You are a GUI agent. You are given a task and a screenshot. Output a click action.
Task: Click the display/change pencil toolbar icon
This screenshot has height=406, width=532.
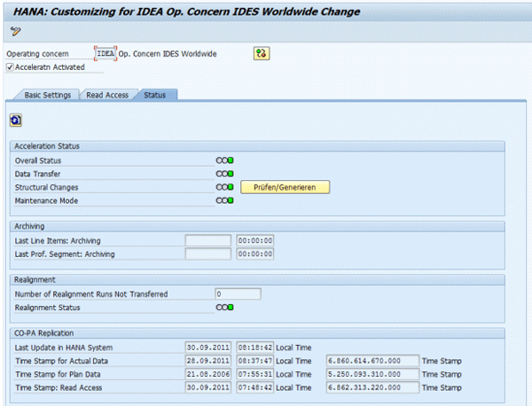pos(15,32)
